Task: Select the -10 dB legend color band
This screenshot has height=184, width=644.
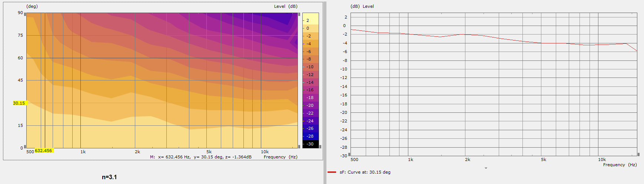Action: [311, 67]
